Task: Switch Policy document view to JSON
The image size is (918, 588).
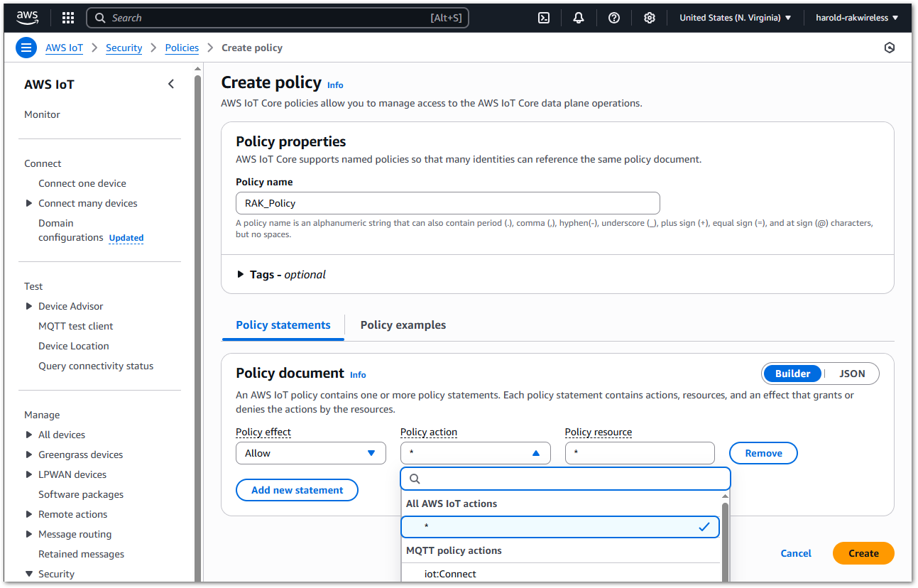Action: coord(851,373)
